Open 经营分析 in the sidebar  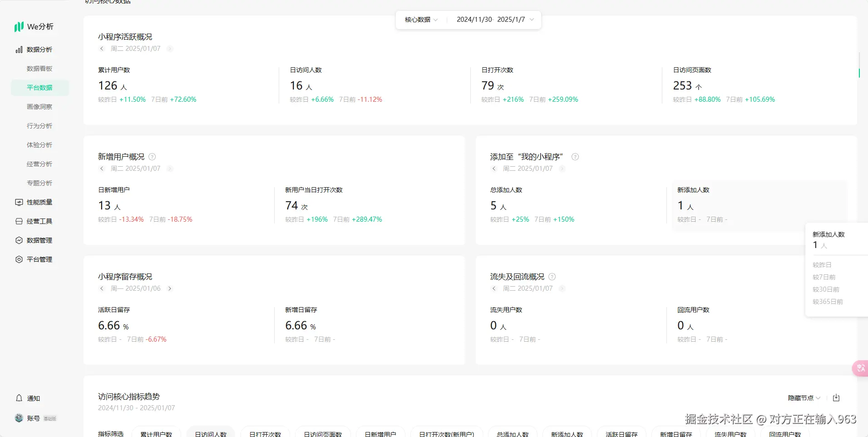point(40,164)
